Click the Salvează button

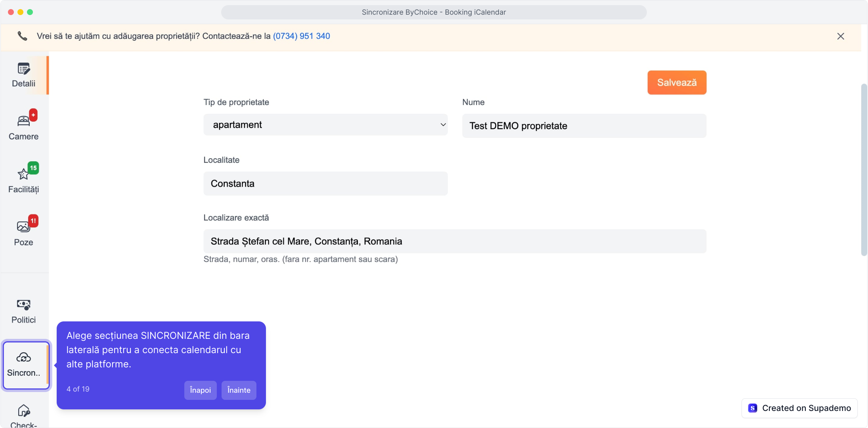(x=677, y=82)
